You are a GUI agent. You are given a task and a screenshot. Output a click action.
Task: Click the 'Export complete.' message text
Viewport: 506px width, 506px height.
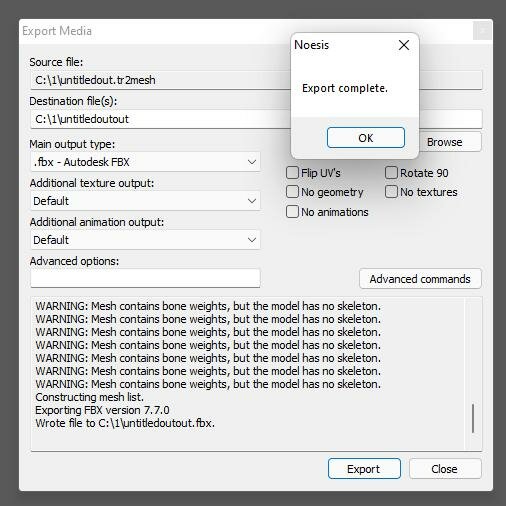345,88
